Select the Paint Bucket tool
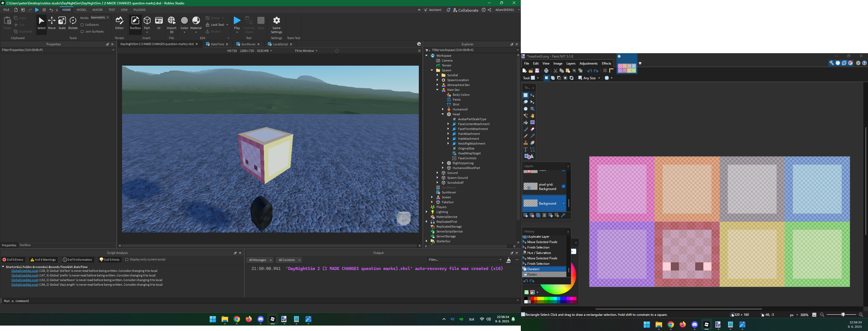 pyautogui.click(x=526, y=123)
